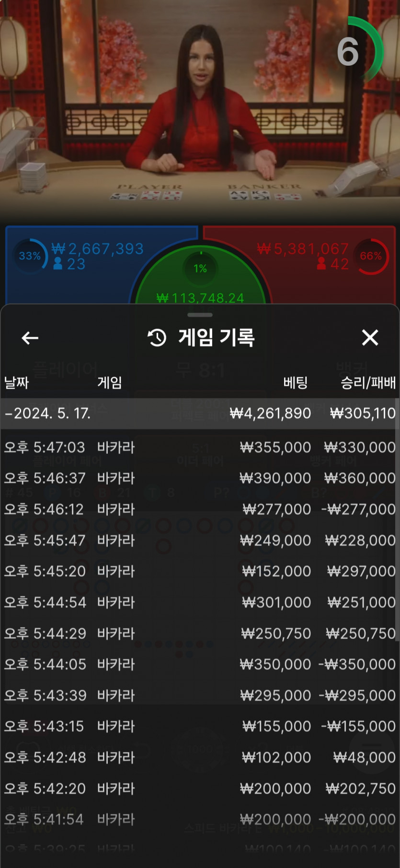This screenshot has height=868, width=400.
Task: Tap the history clock icon beside 게임 기록
Action: click(x=157, y=338)
